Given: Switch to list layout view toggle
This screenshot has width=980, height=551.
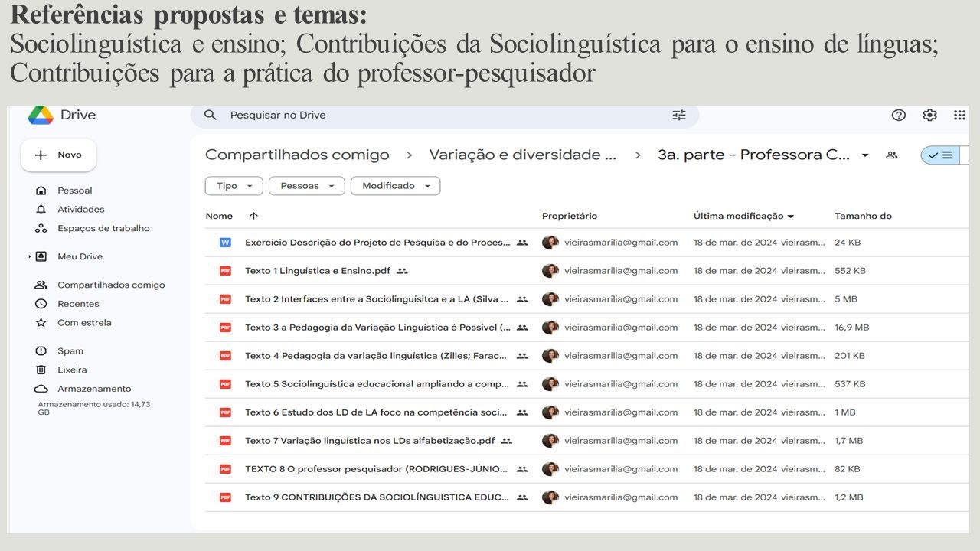Looking at the screenshot, I should [940, 155].
